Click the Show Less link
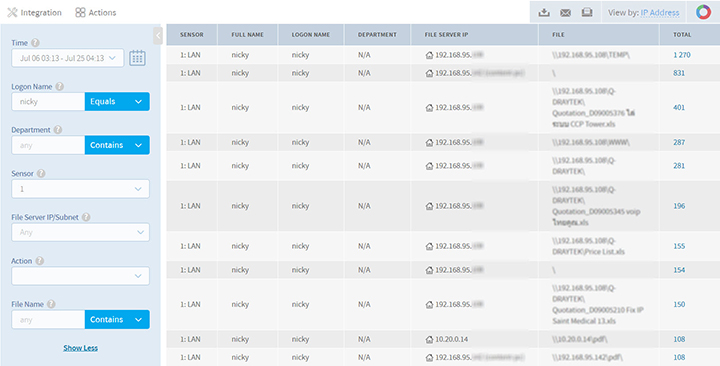This screenshot has height=366, width=720. point(80,348)
